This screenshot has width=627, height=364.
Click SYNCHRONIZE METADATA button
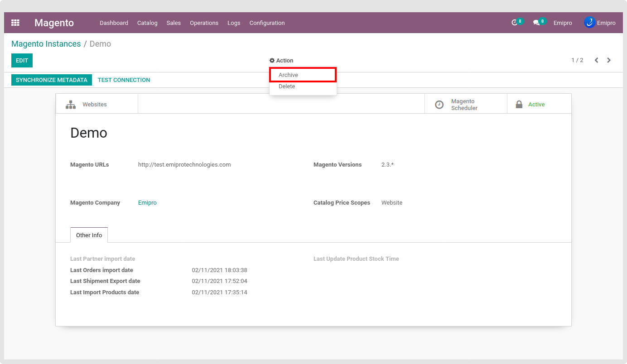(51, 80)
